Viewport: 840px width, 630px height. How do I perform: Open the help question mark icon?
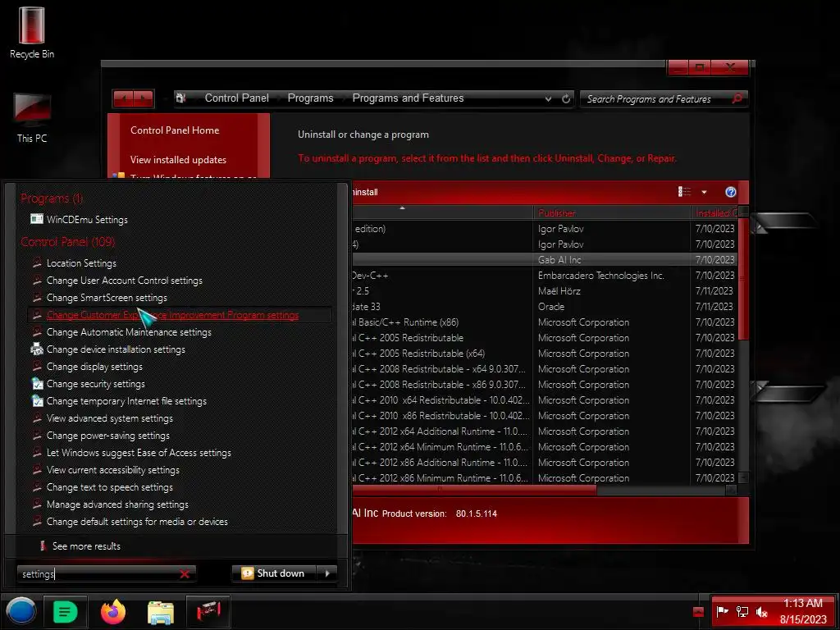pyautogui.click(x=730, y=192)
